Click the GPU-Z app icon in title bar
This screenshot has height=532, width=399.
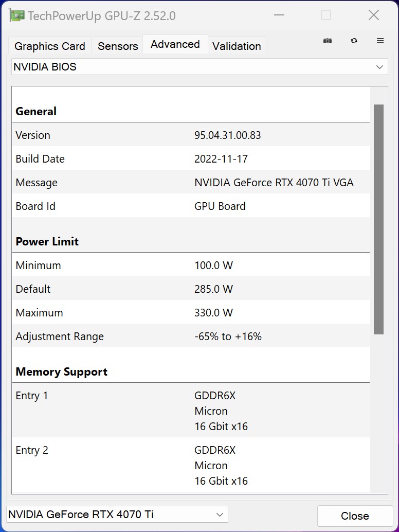pos(17,15)
